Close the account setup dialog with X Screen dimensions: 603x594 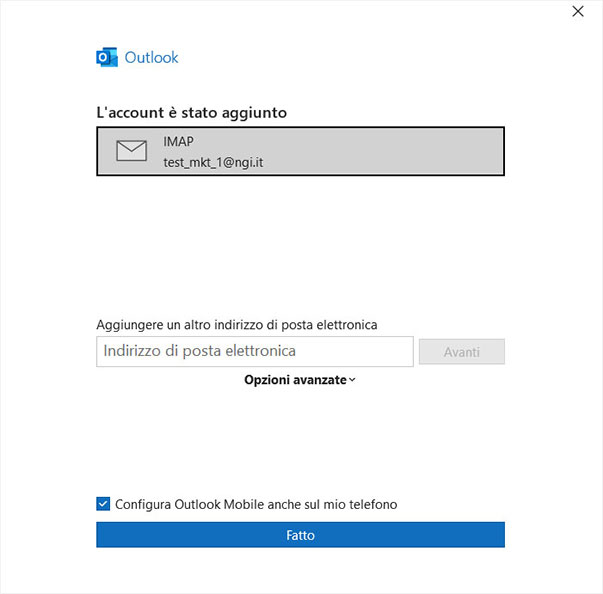[578, 12]
